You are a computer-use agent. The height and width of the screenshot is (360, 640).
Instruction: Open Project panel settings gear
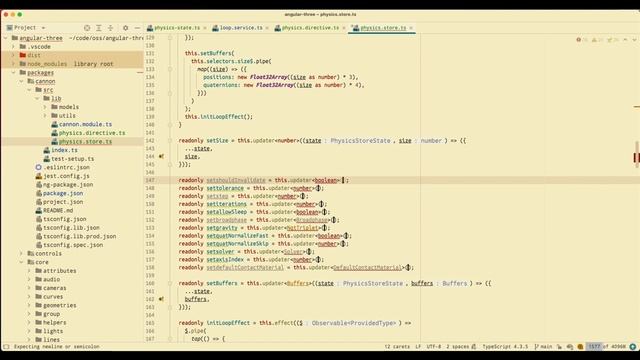(125, 28)
